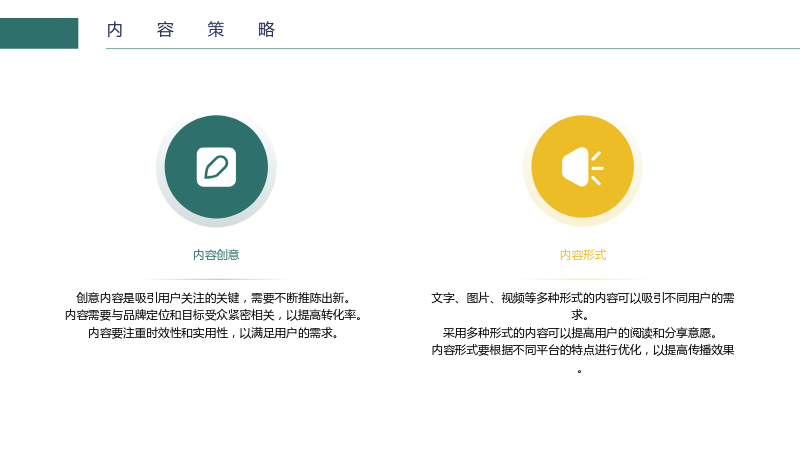
Task: Click the yellow megaphone speaker icon circle
Action: pos(583,167)
